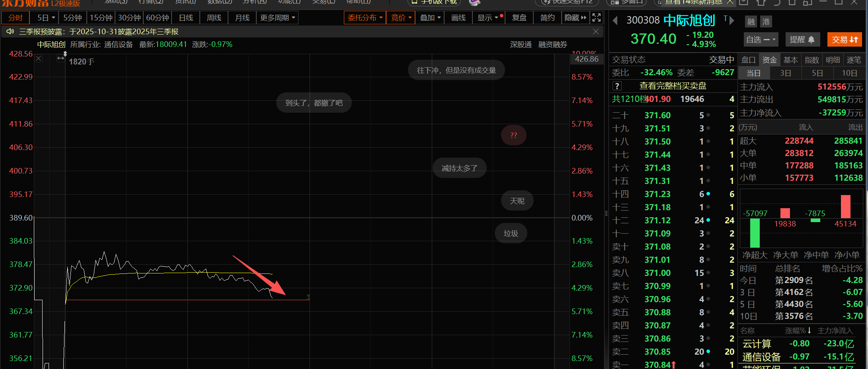Click comment bubble 到头了，都撤了吧
The width and height of the screenshot is (868, 369).
pyautogui.click(x=314, y=103)
